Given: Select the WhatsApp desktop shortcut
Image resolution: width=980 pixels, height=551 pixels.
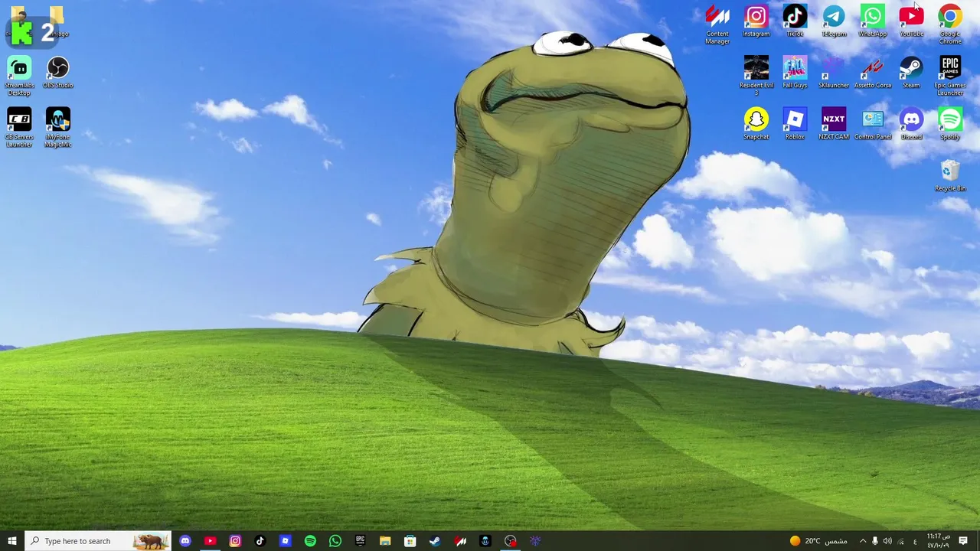Looking at the screenshot, I should click(872, 21).
